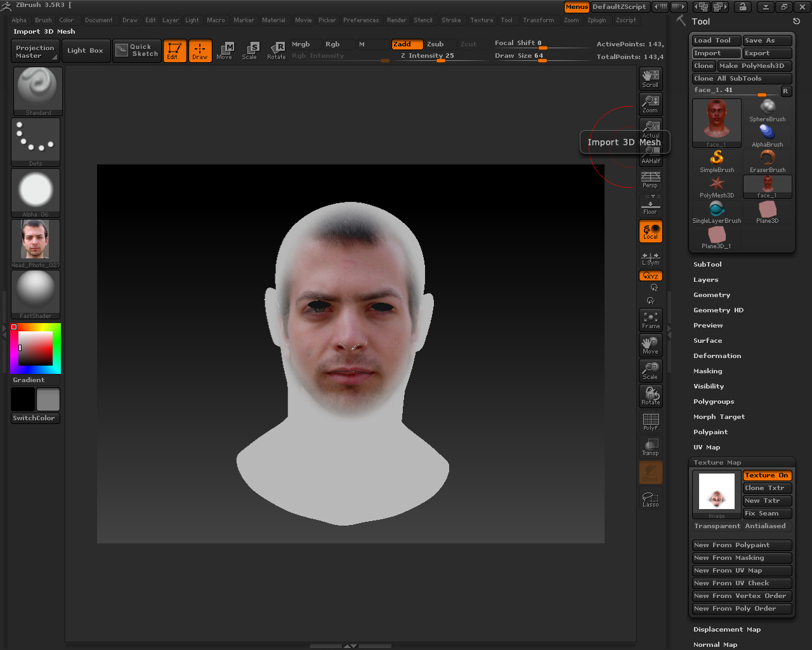Select the Lasso selection icon

pyautogui.click(x=650, y=499)
